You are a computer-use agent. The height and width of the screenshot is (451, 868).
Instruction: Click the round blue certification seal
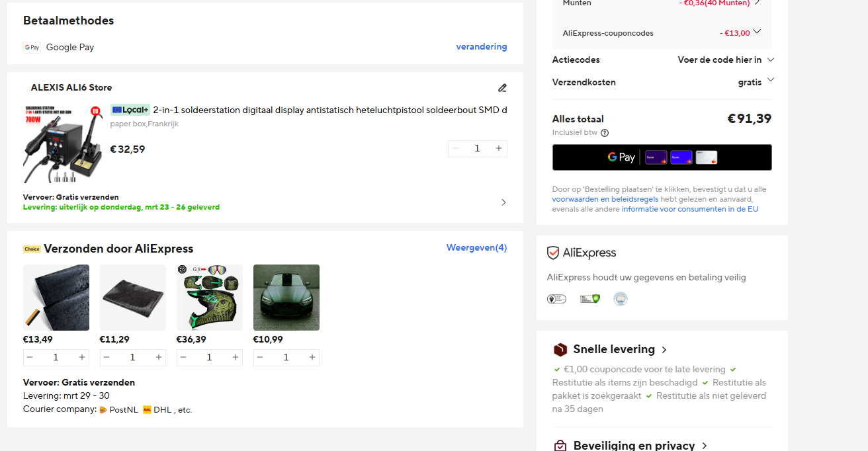[x=621, y=299]
